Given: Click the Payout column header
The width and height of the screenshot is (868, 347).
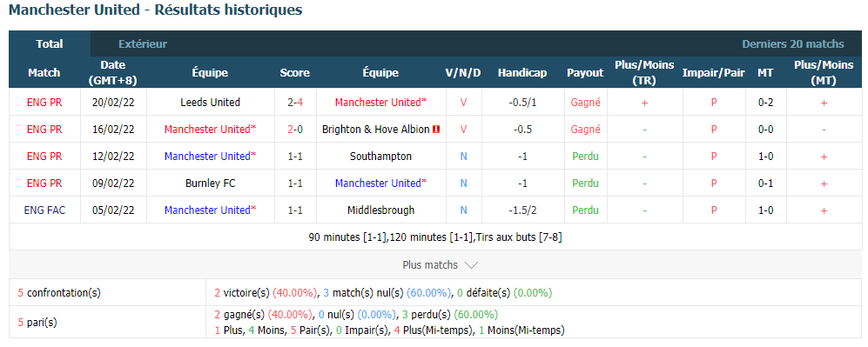Looking at the screenshot, I should point(585,73).
